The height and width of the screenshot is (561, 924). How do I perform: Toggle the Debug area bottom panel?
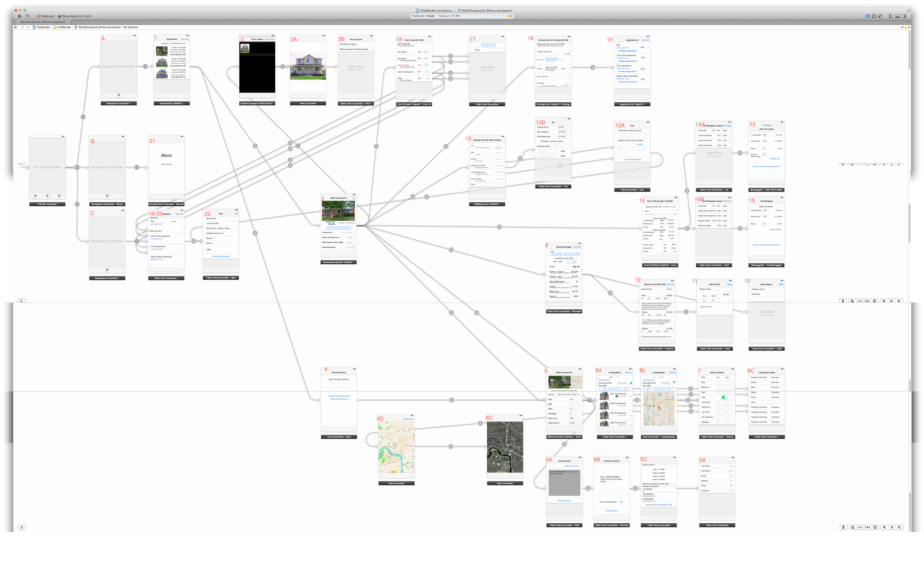(897, 16)
